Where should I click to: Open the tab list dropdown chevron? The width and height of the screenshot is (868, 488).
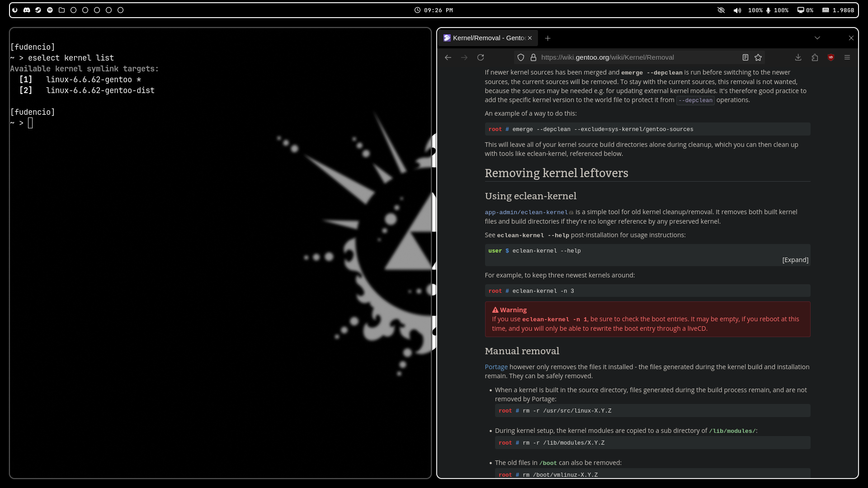click(x=817, y=38)
